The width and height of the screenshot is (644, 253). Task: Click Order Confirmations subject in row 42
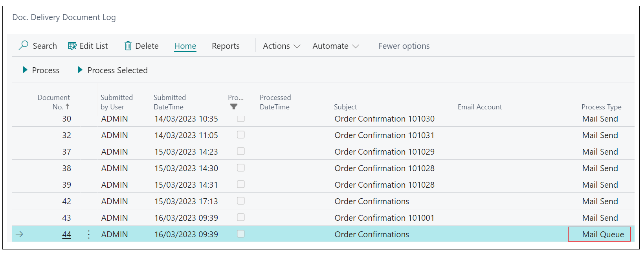372,201
